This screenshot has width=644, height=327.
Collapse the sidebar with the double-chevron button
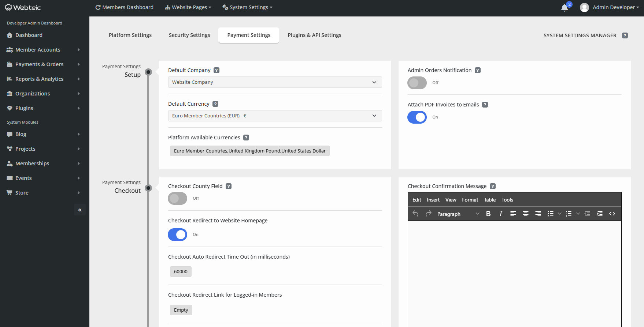[x=80, y=210]
